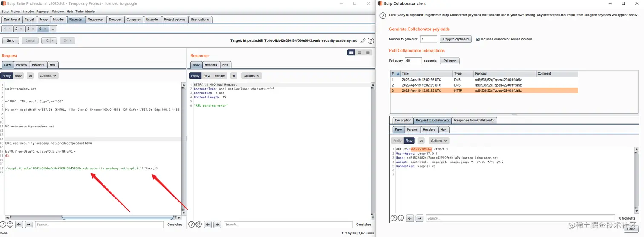Focus Request panel Search field

pos(99,225)
